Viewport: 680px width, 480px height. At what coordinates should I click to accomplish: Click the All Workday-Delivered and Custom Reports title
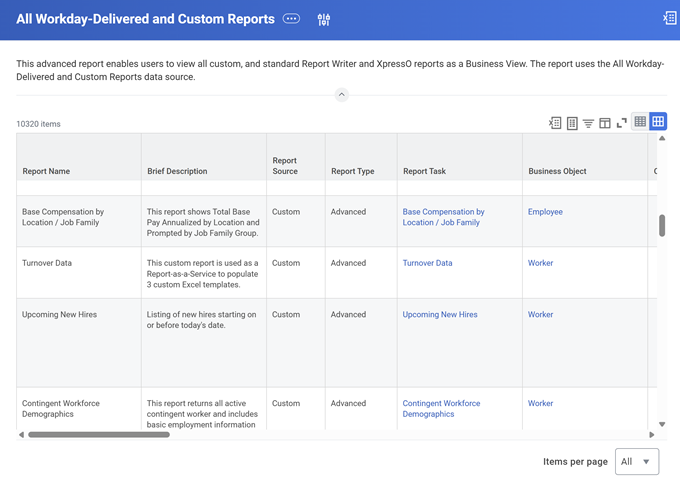(x=145, y=19)
